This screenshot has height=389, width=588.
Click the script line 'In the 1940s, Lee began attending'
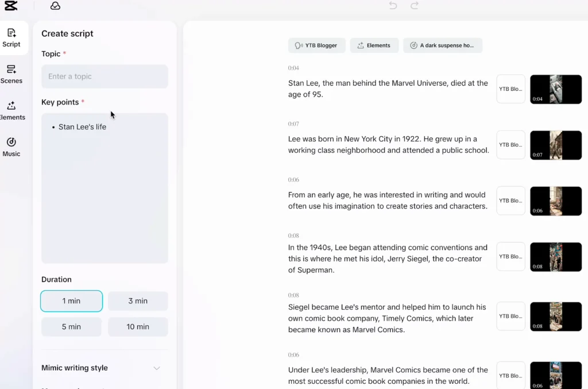click(x=388, y=259)
